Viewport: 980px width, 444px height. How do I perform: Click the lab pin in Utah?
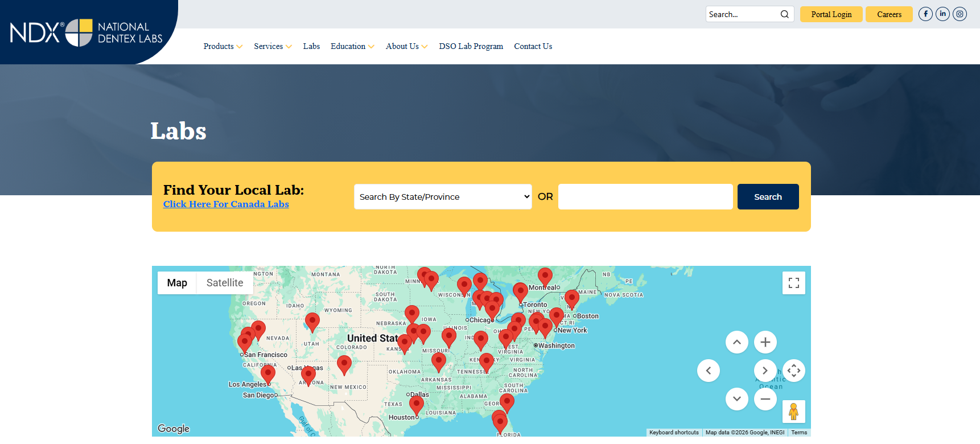point(312,323)
